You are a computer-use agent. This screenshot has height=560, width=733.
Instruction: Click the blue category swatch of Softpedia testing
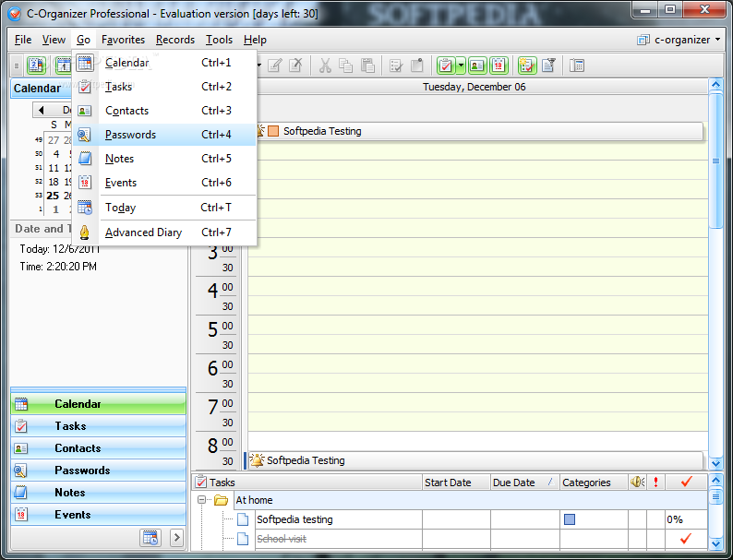click(x=570, y=519)
